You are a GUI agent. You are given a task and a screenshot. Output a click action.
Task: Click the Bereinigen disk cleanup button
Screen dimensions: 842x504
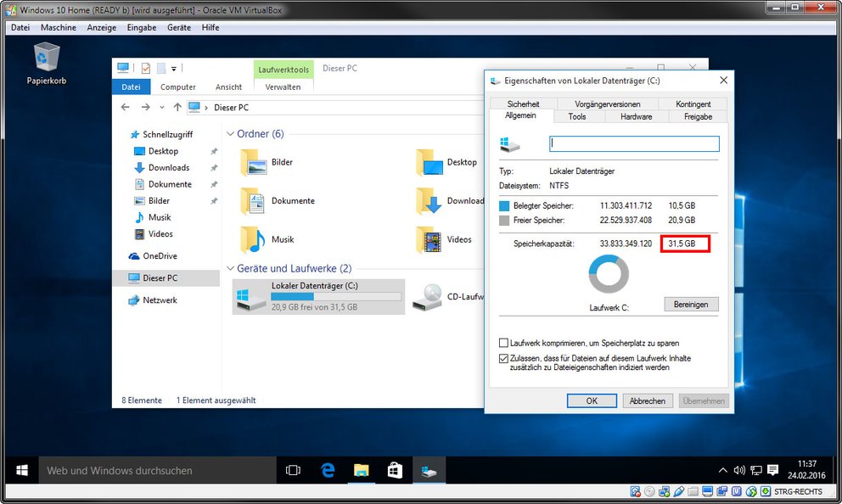[x=691, y=305]
